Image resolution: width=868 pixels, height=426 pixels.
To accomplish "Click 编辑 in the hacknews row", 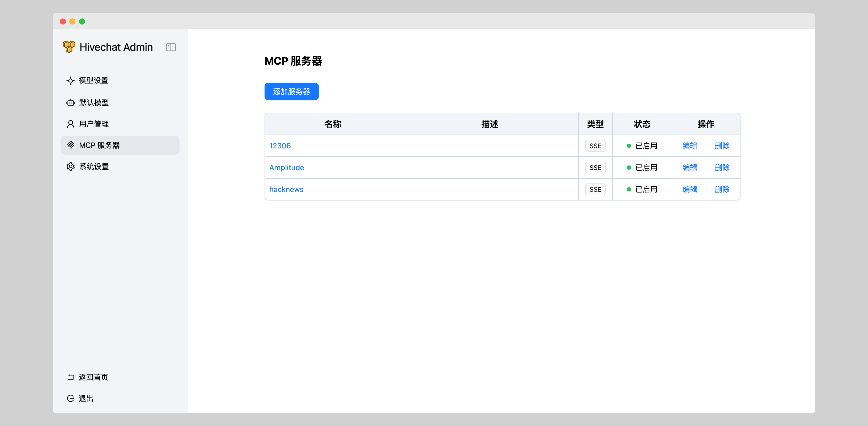I will pos(690,189).
